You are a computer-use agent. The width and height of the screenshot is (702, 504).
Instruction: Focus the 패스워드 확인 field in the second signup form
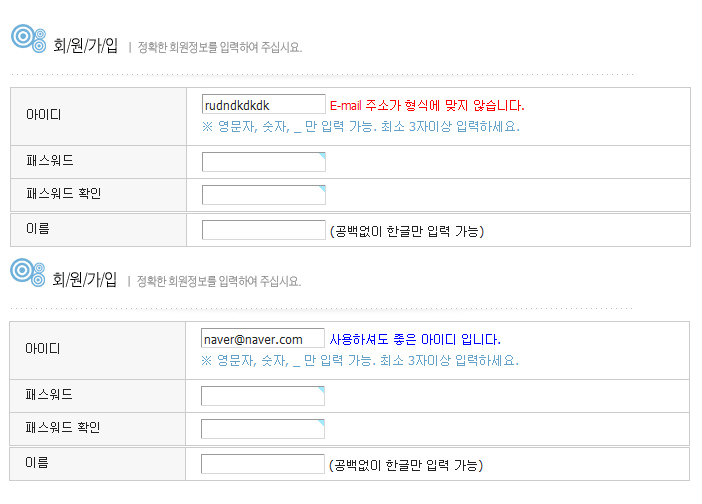coord(263,429)
